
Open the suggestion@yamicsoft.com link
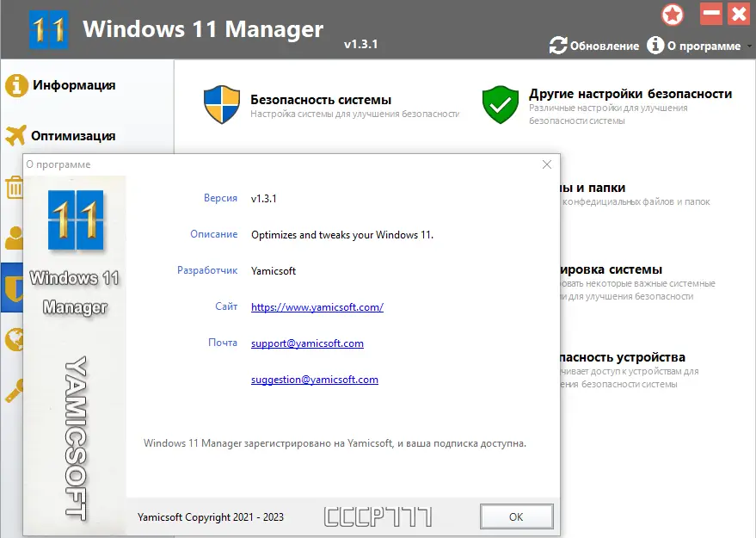(315, 379)
